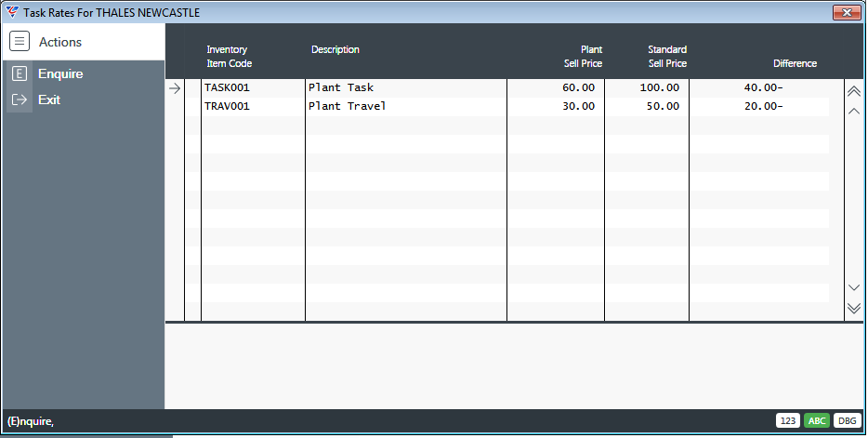This screenshot has width=868, height=438.
Task: Toggle the ABC text mode indicator
Action: coord(817,421)
